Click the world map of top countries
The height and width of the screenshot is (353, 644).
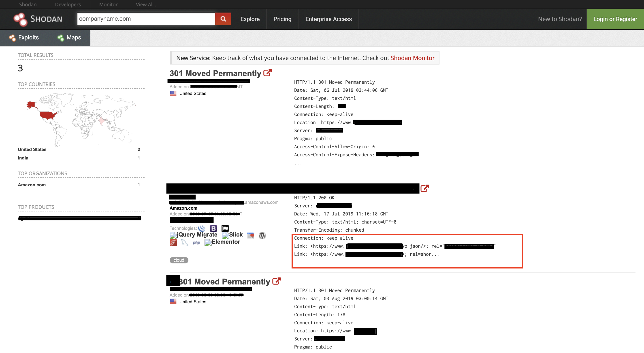point(81,120)
